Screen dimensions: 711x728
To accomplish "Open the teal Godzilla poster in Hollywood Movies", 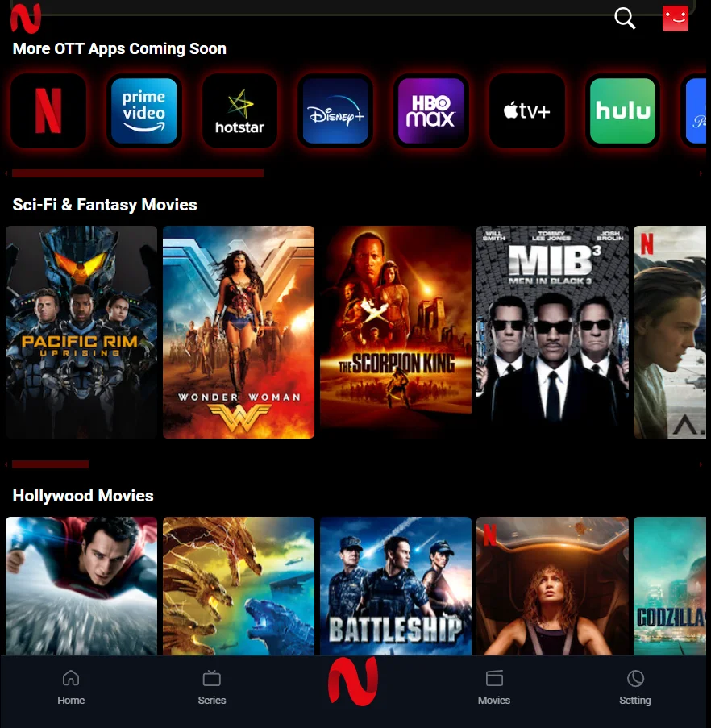I will click(x=670, y=586).
